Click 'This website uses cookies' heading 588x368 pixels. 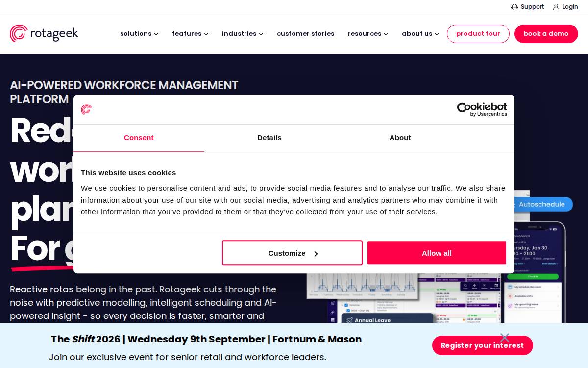click(128, 173)
